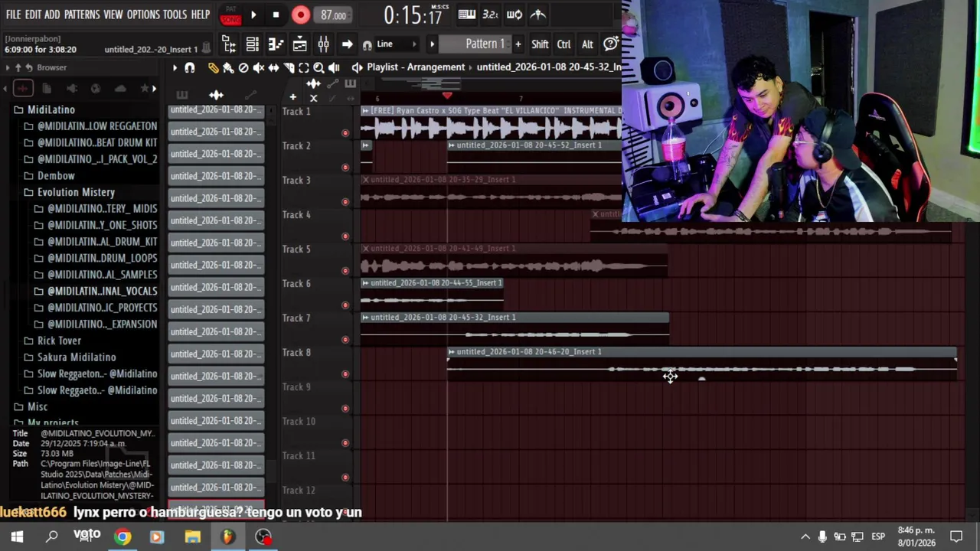Click the typing keyboard to piano icon
Screen dimensions: 980x551
pos(466,14)
